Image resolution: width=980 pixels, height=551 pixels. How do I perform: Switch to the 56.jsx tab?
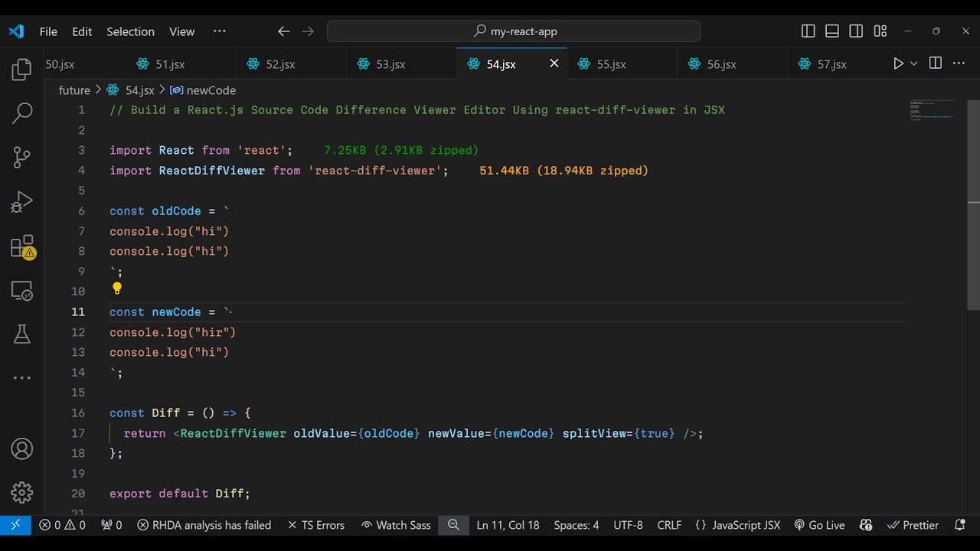coord(732,64)
